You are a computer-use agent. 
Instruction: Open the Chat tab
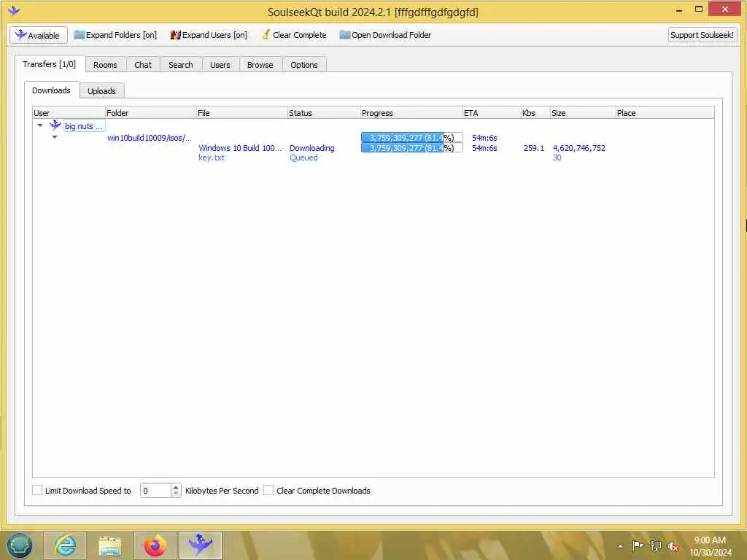click(143, 65)
